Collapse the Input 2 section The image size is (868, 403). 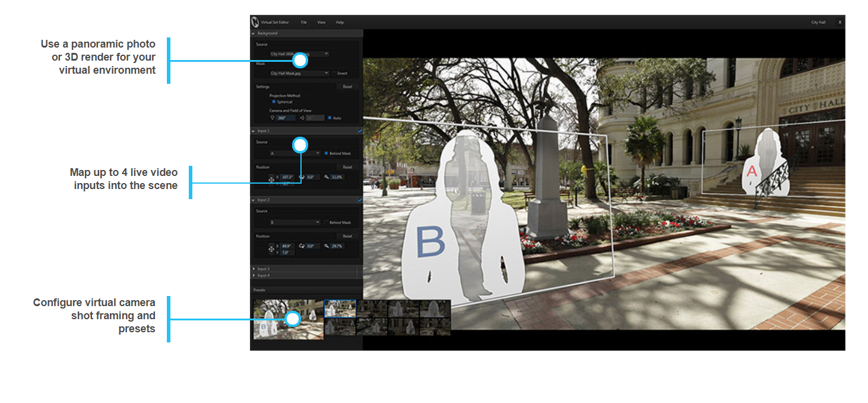pyautogui.click(x=253, y=200)
